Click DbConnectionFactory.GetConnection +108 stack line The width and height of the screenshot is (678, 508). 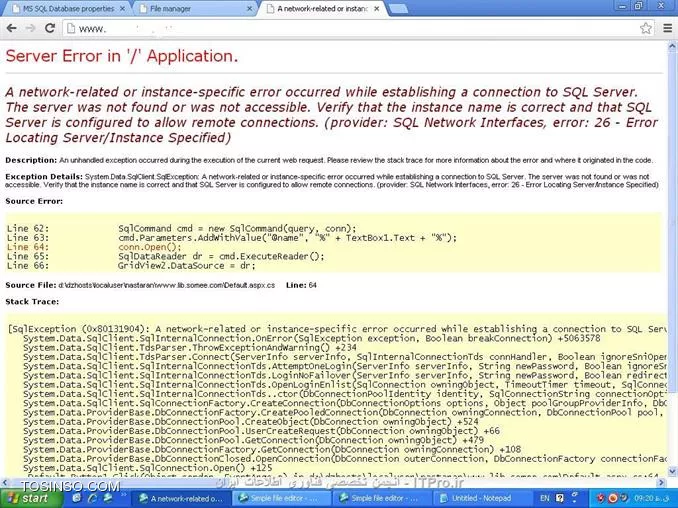coord(272,450)
